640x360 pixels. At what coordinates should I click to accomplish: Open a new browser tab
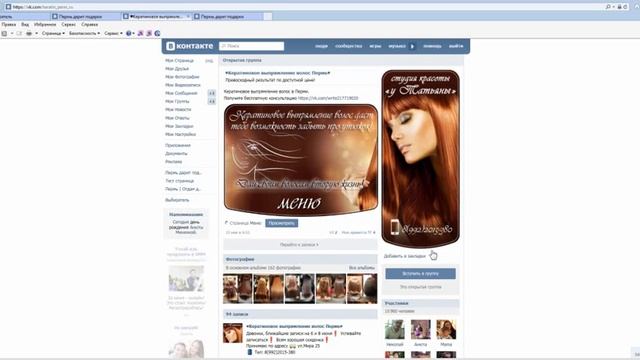tap(268, 16)
